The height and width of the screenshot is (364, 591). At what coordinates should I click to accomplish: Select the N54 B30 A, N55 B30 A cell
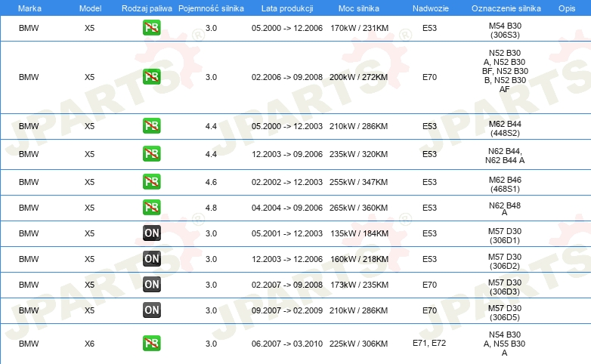click(505, 344)
